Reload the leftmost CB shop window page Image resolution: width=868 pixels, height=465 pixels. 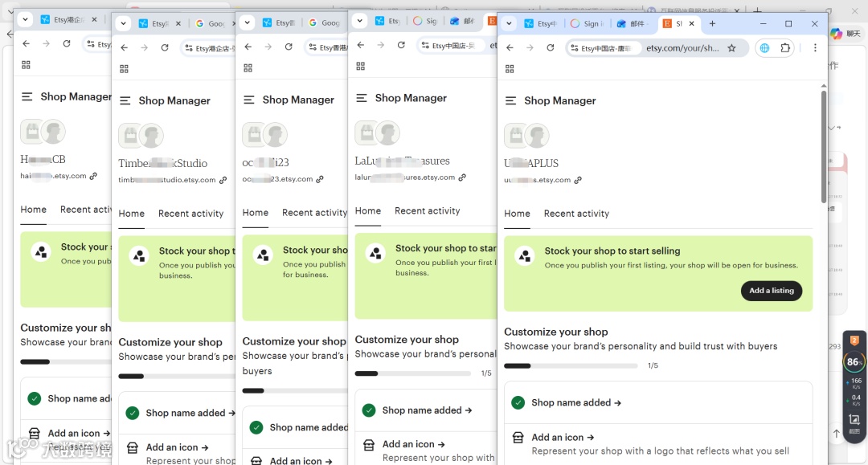(67, 43)
